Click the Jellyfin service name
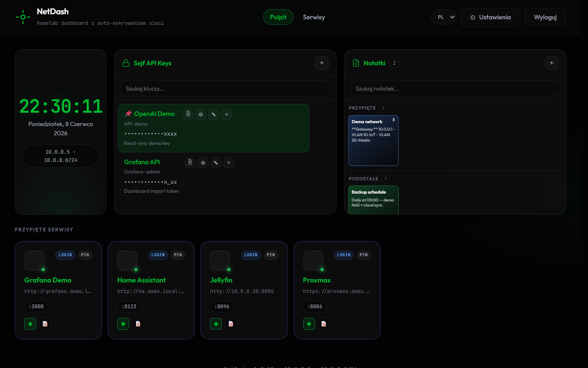 221,280
